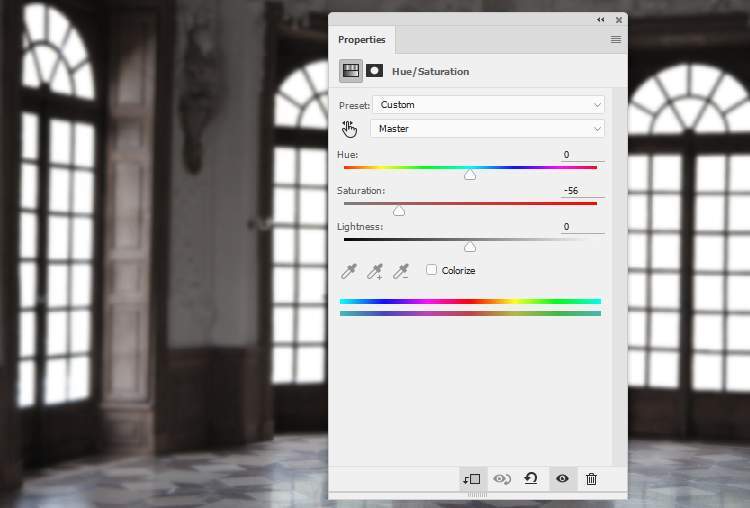Reset adjustment to defaults

coord(531,478)
